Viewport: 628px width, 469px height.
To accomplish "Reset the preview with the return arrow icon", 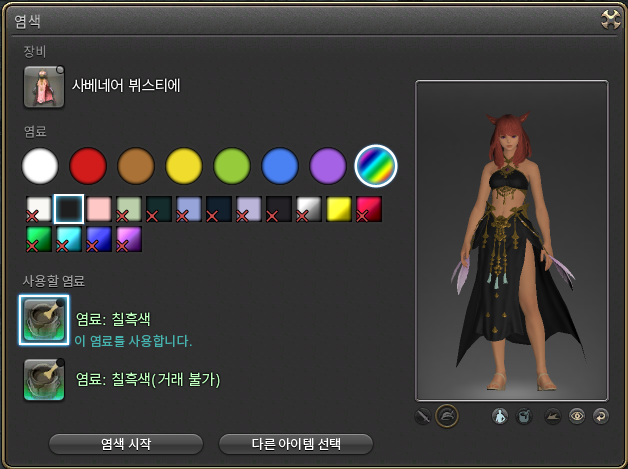I will click(600, 416).
